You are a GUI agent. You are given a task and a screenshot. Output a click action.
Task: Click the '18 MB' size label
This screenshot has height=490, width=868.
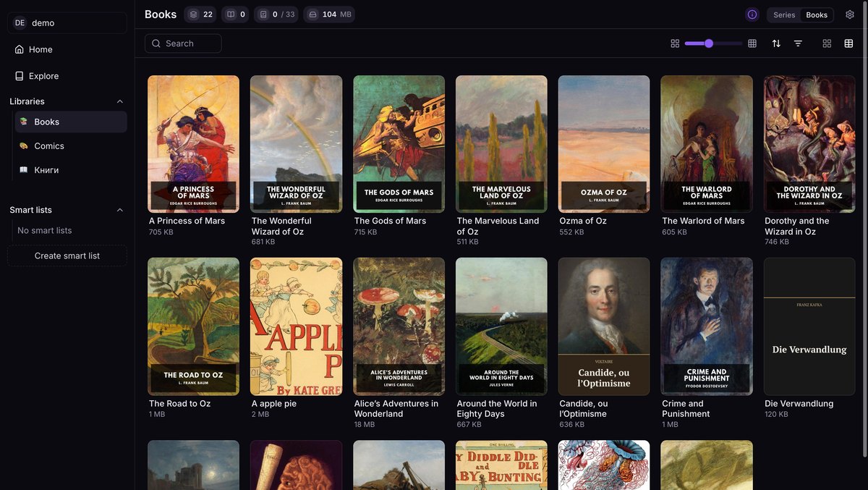tap(365, 425)
